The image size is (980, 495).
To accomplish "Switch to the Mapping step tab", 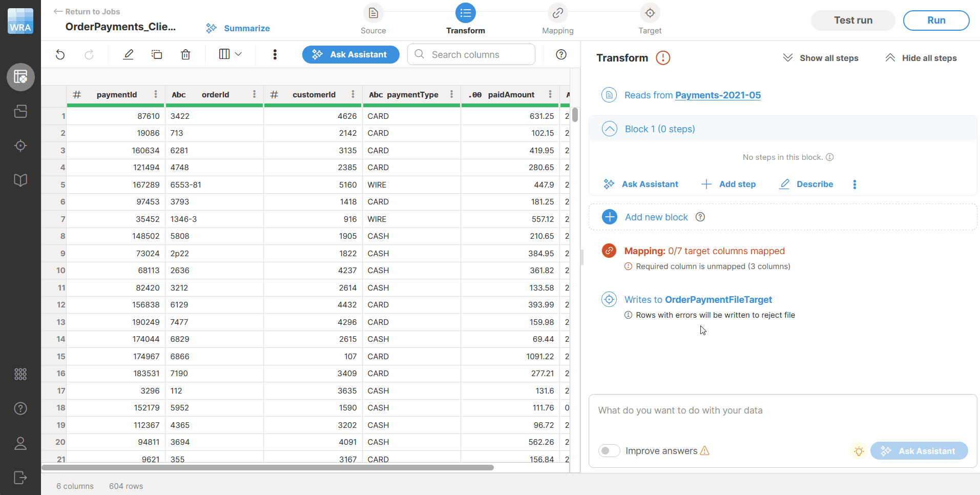I will (558, 19).
